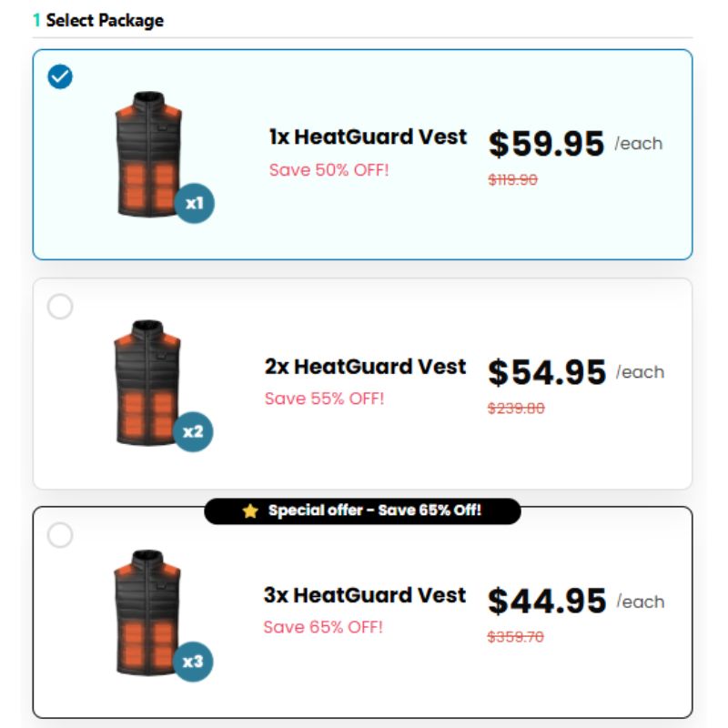This screenshot has width=728, height=728.
Task: Click the yellow star in Special offer banner
Action: (x=250, y=511)
